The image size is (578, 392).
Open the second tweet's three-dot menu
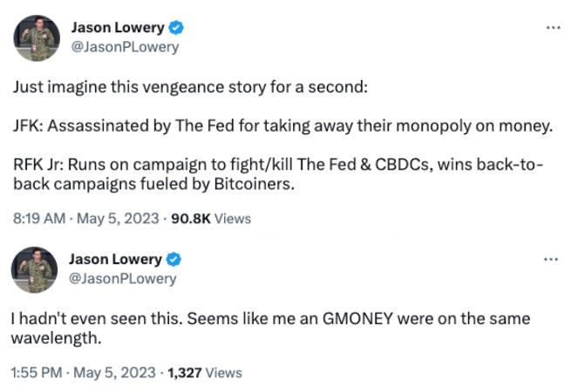click(x=551, y=260)
